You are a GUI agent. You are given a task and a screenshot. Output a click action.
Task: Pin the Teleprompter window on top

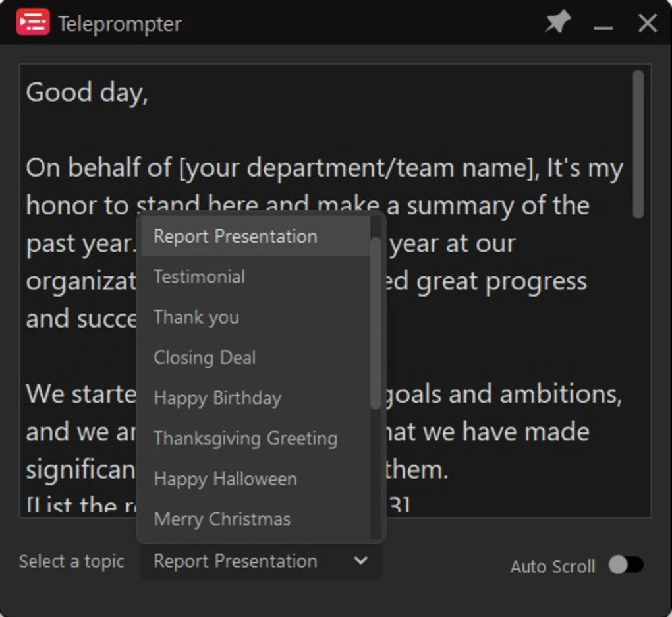coord(557,22)
